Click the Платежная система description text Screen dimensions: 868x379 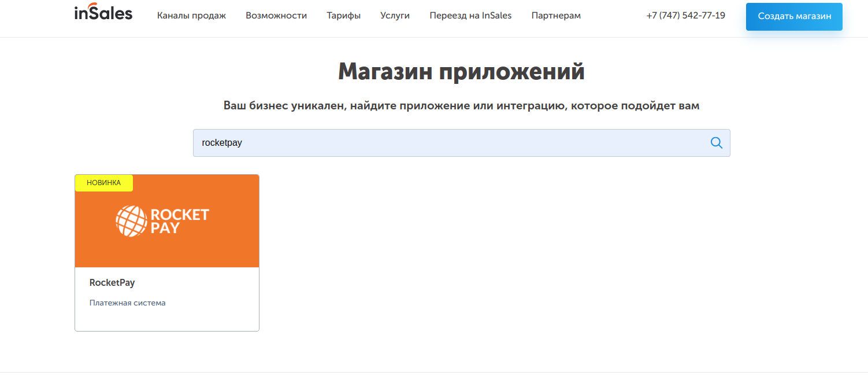pyautogui.click(x=128, y=303)
